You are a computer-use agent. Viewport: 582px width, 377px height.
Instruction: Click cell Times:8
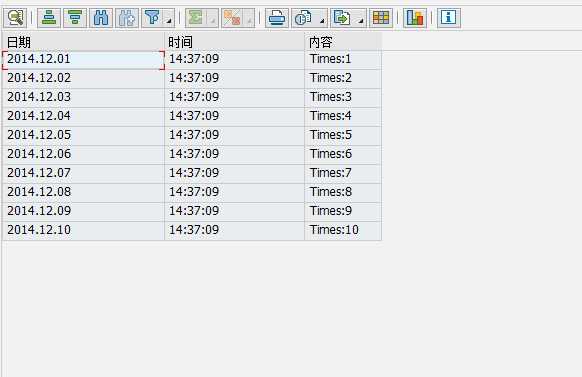343,193
